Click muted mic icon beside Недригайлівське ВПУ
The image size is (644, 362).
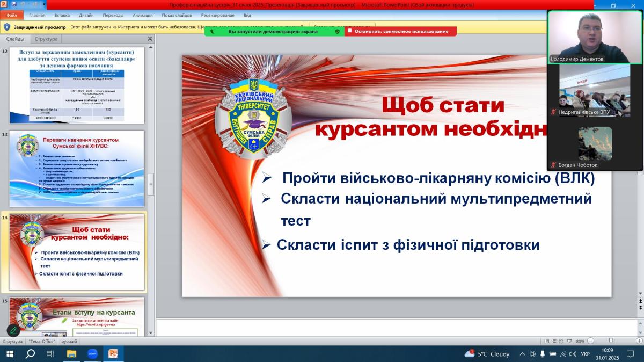pos(553,112)
